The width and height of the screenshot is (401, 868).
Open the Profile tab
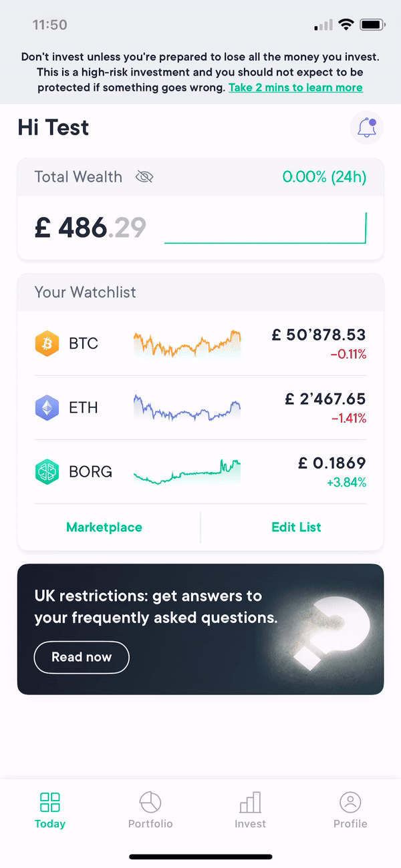[x=350, y=811]
